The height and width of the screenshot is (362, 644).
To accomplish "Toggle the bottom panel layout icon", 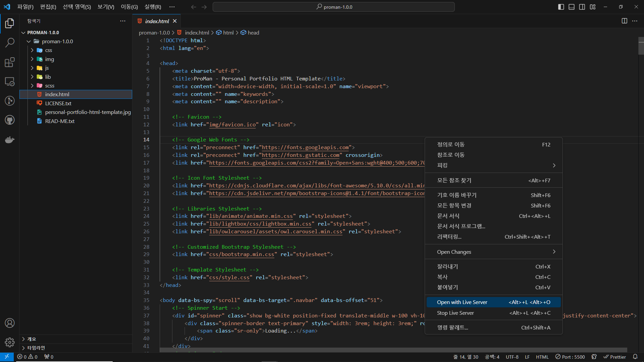I will [572, 7].
